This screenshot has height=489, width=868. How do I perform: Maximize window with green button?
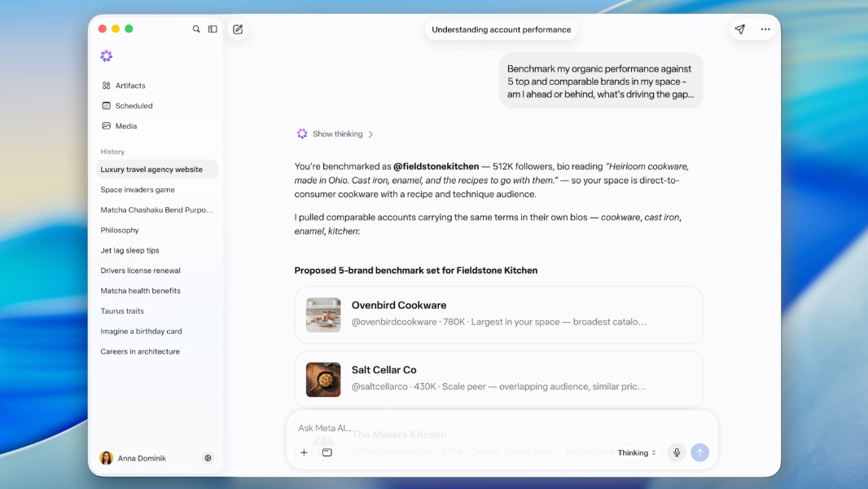pyautogui.click(x=129, y=29)
